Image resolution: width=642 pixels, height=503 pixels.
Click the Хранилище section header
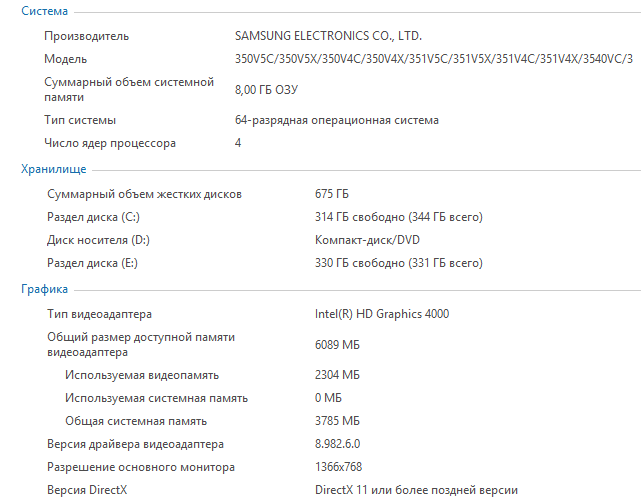(x=53, y=170)
